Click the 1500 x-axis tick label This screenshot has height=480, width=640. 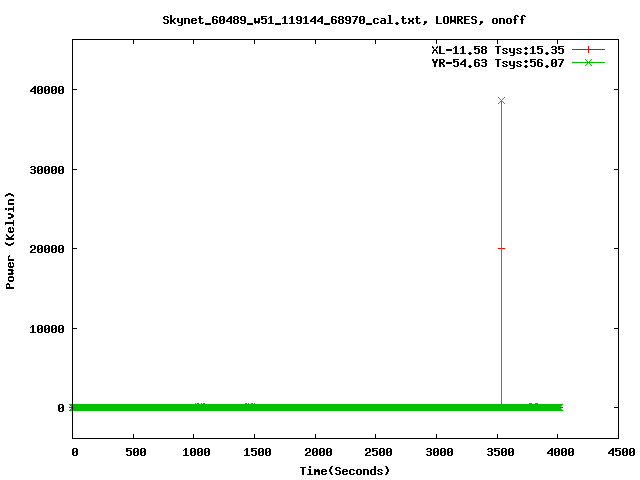click(x=257, y=452)
